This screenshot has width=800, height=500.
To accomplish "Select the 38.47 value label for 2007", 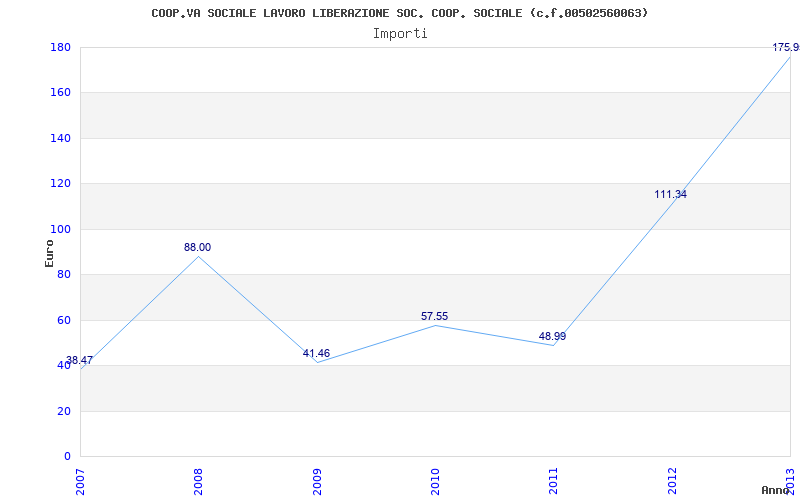I will pyautogui.click(x=79, y=360).
